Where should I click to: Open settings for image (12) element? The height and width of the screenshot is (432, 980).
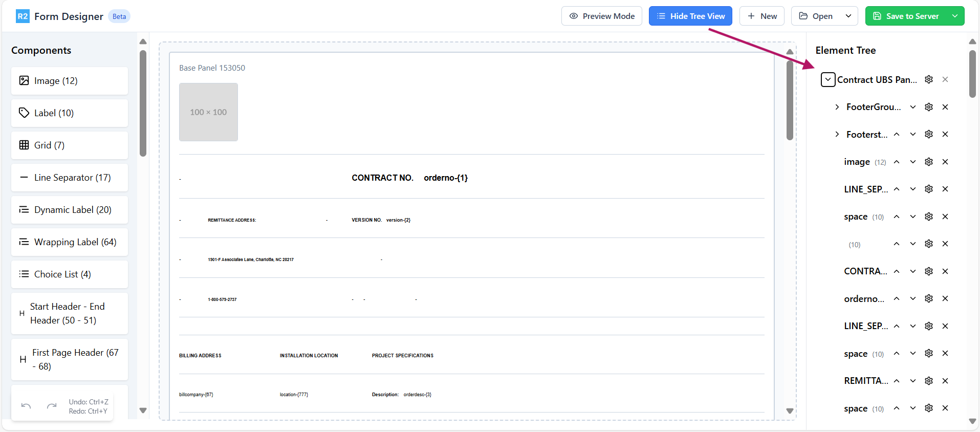(929, 162)
